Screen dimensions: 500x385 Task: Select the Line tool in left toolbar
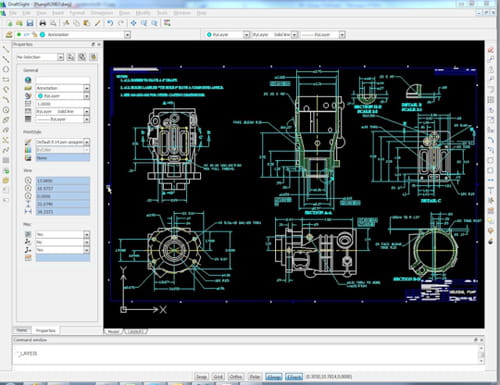[x=6, y=49]
